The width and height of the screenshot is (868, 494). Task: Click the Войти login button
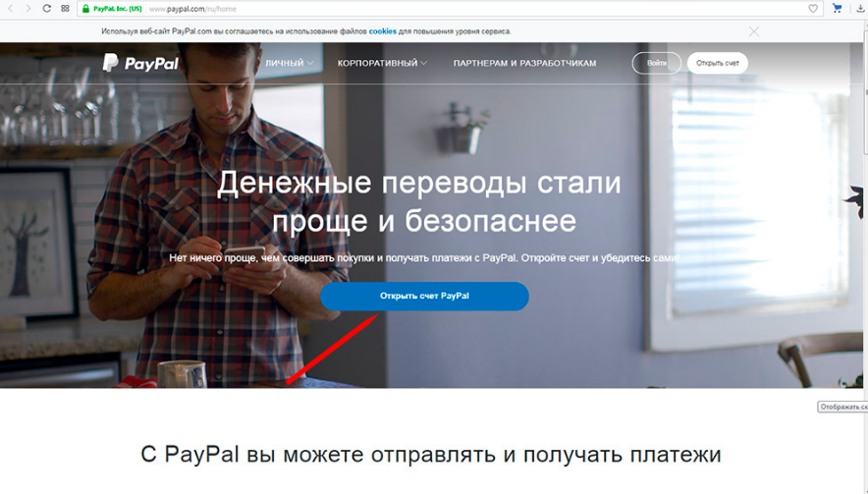657,63
